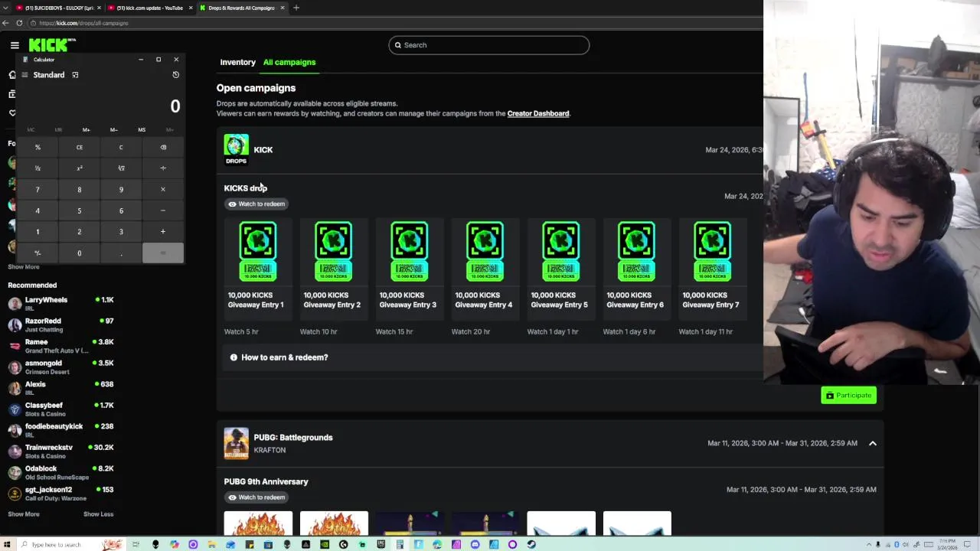
Task: Switch to SUICIDEBOYS YouTube browser tab
Action: [x=57, y=8]
